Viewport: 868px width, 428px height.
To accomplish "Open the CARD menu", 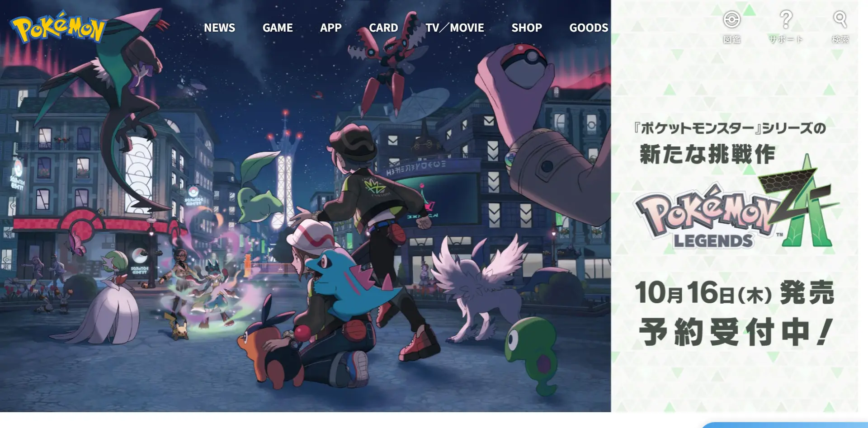I will (x=383, y=28).
